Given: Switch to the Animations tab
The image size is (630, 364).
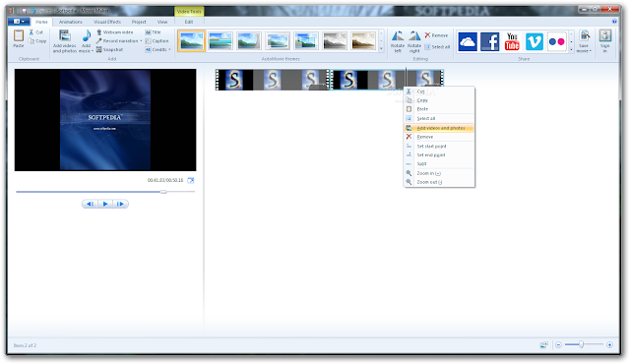Looking at the screenshot, I should (x=71, y=22).
